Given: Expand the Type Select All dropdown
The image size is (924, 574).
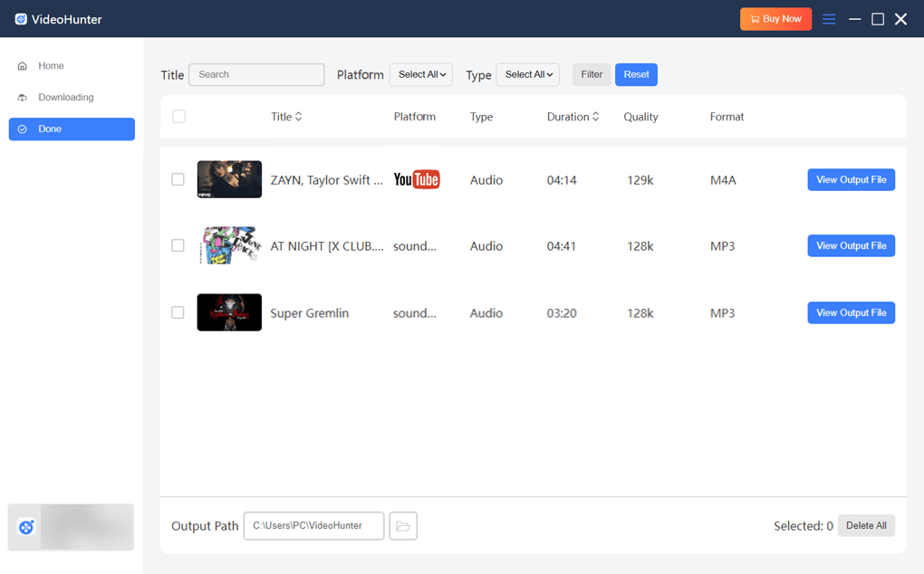Looking at the screenshot, I should pyautogui.click(x=528, y=75).
